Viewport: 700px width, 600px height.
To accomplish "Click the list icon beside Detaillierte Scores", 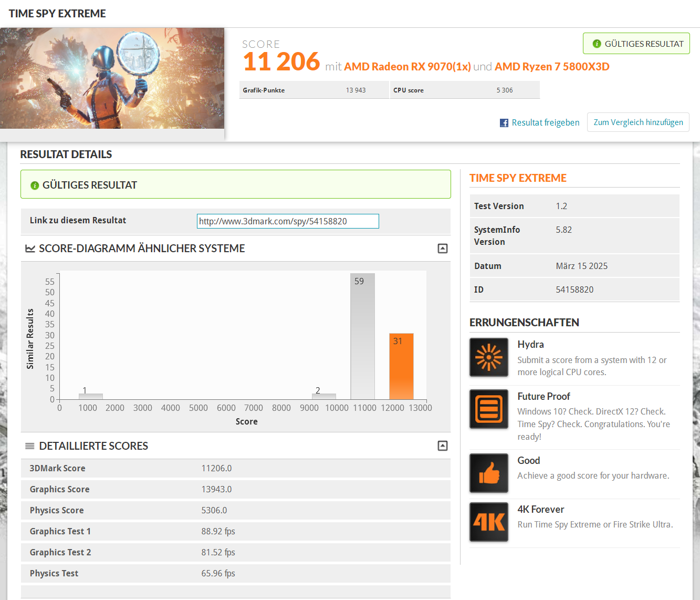I will (30, 446).
